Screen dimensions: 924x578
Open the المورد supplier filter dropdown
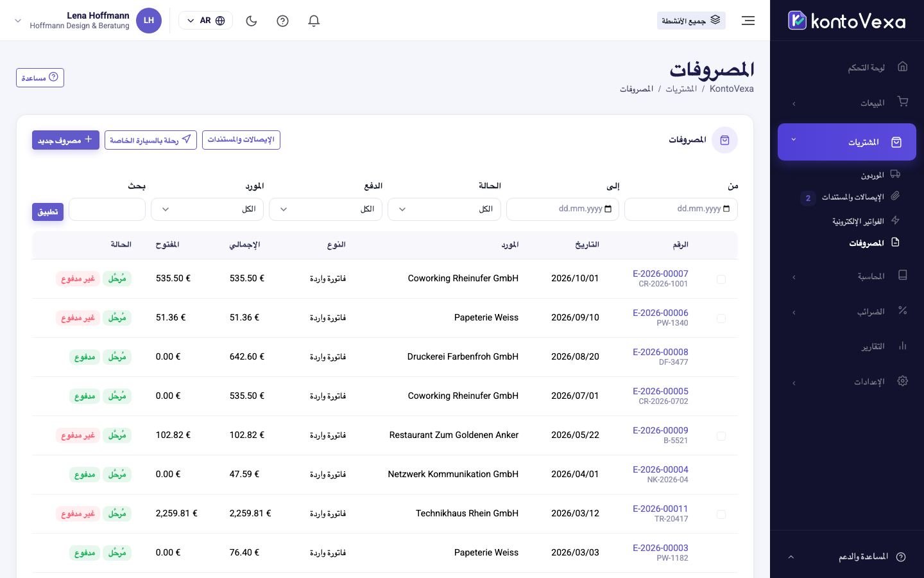pyautogui.click(x=207, y=209)
